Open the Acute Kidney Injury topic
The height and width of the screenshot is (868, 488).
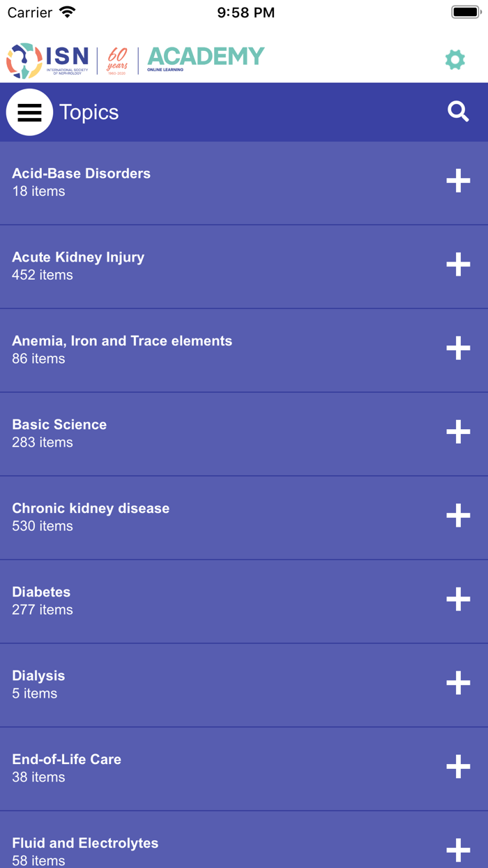78,257
